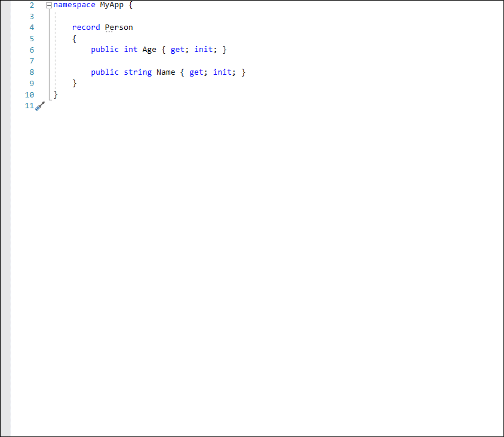504x437 pixels.
Task: Click 'get' accessor of Name property
Action: point(196,72)
